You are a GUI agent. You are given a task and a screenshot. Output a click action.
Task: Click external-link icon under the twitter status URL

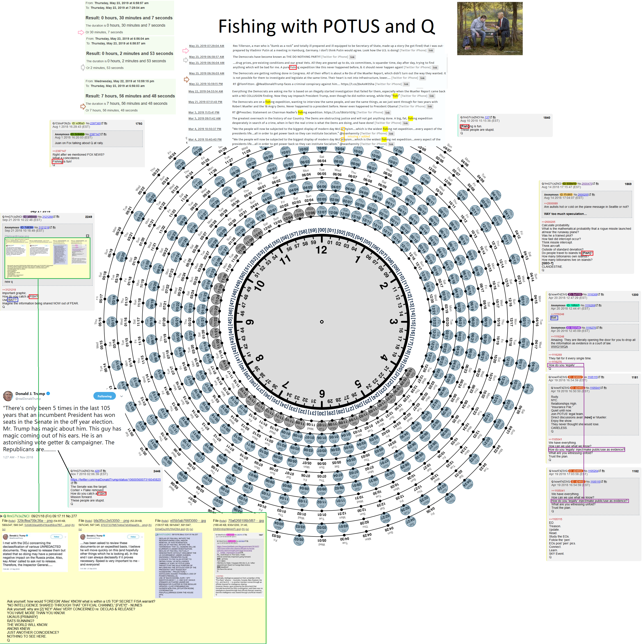tap(72, 483)
